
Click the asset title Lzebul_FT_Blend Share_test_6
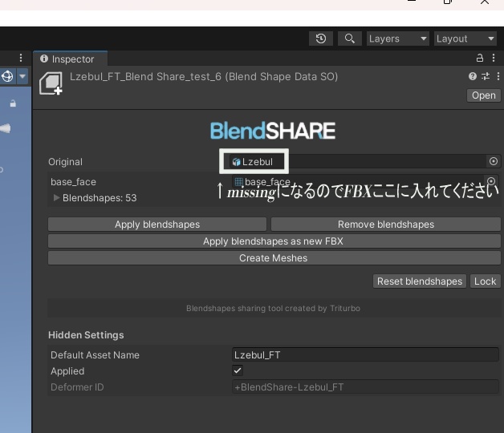click(x=145, y=77)
